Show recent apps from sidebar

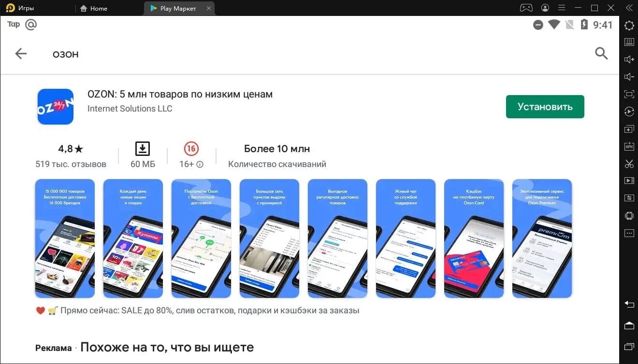pyautogui.click(x=629, y=347)
